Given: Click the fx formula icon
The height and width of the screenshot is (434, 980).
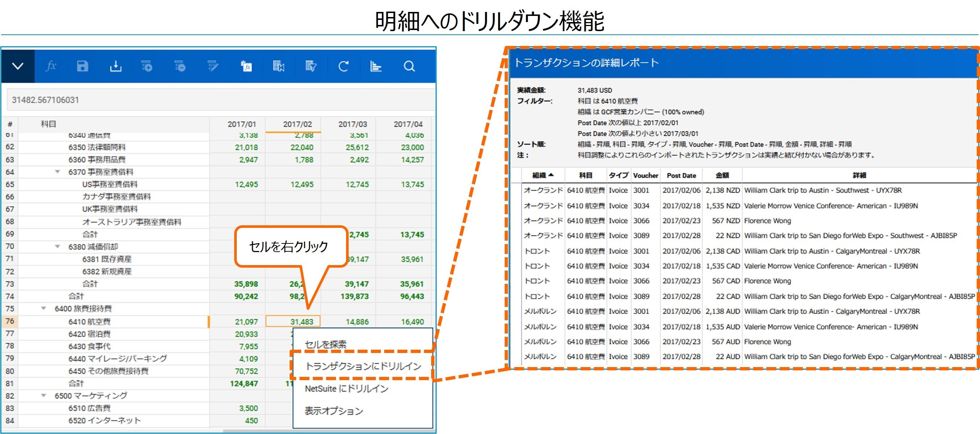Looking at the screenshot, I should tap(51, 66).
